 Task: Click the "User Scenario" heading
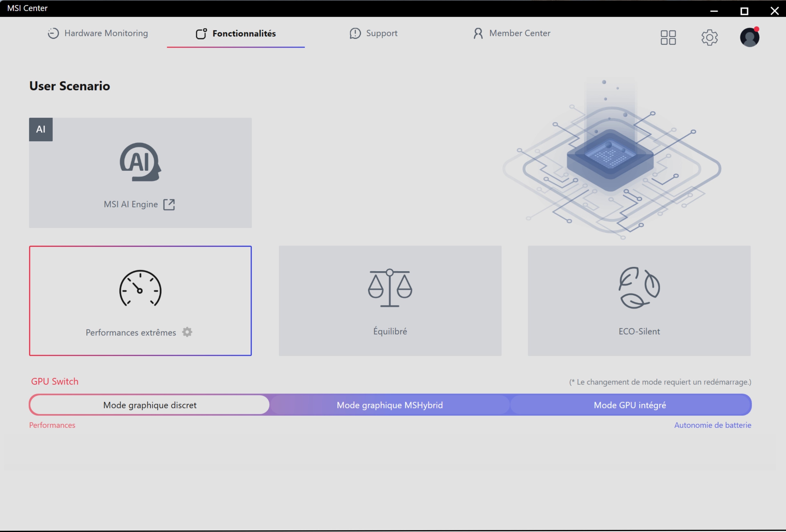[70, 86]
